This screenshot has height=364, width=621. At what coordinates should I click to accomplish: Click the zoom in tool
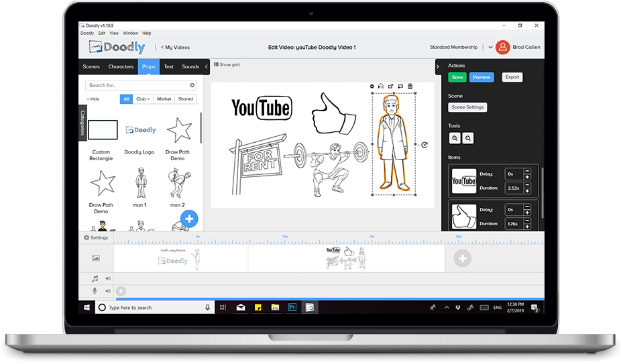click(455, 138)
